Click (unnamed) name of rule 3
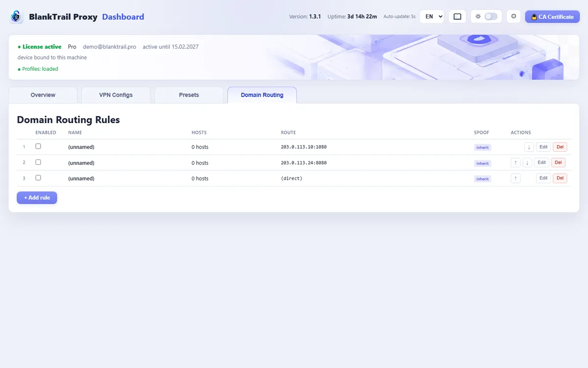The image size is (588, 368). click(x=81, y=179)
